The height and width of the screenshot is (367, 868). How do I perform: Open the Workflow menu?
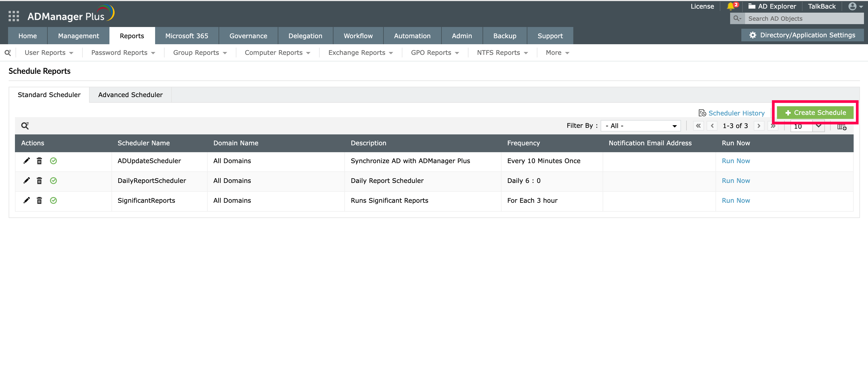click(x=358, y=36)
